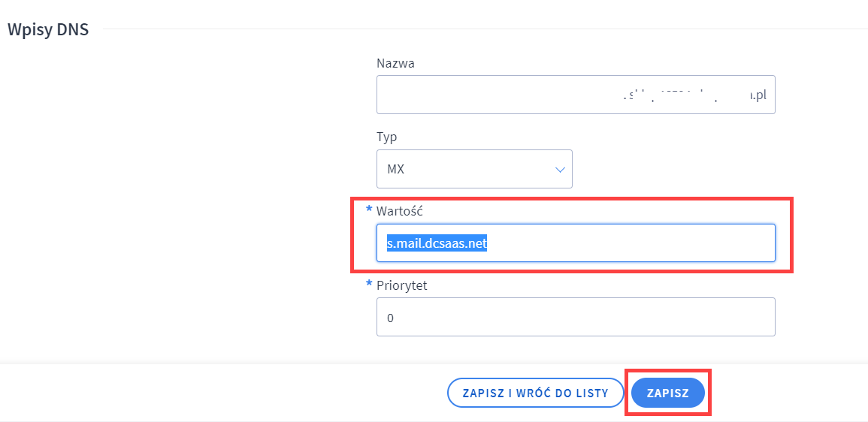Save the record with ZAPISZ button
The height and width of the screenshot is (422, 868).
[667, 393]
